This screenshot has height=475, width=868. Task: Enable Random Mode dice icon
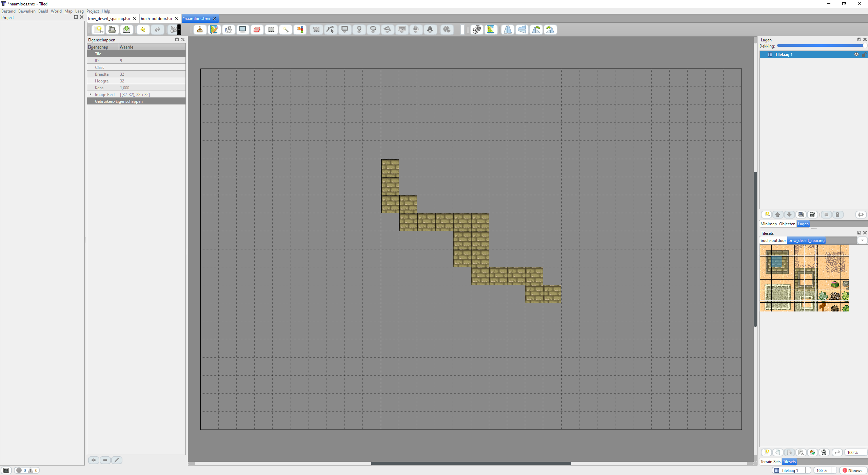[x=476, y=30]
